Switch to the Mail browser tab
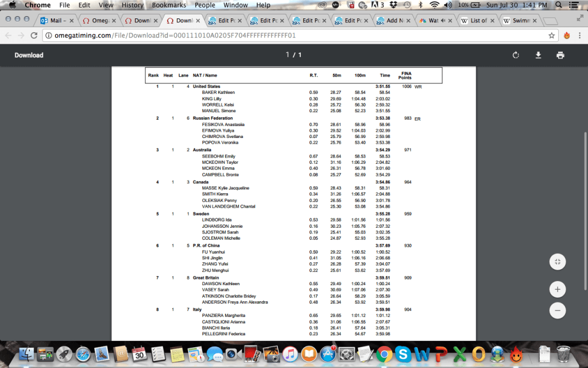The width and height of the screenshot is (588, 368). pos(57,19)
